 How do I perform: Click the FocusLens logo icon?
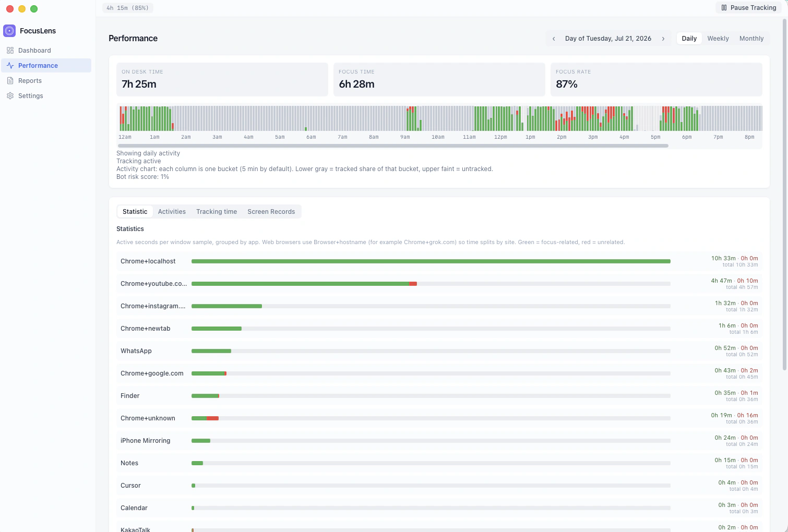(x=9, y=31)
